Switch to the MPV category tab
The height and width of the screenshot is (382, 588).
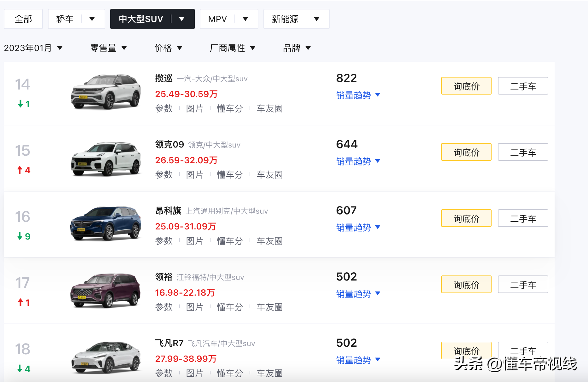tap(217, 19)
